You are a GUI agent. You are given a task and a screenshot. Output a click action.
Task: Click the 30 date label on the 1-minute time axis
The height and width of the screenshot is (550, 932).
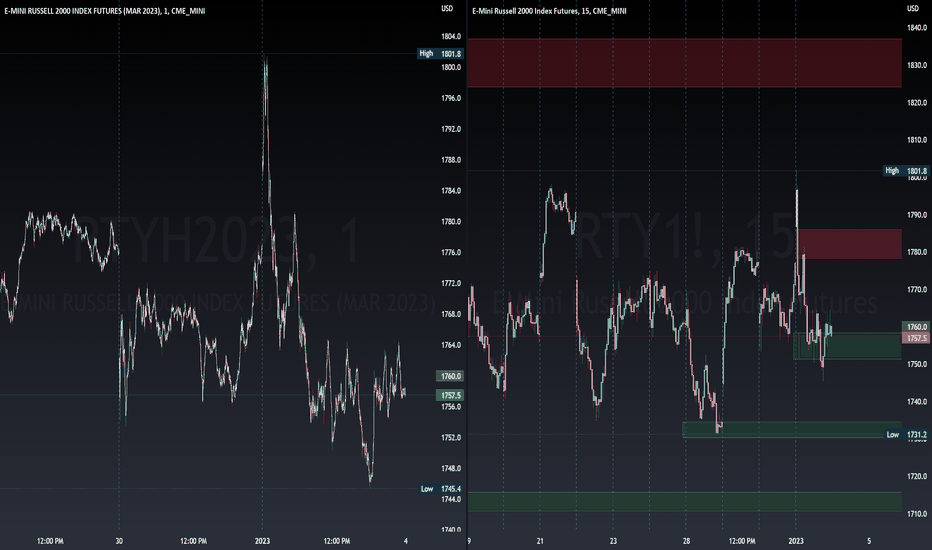click(x=119, y=541)
